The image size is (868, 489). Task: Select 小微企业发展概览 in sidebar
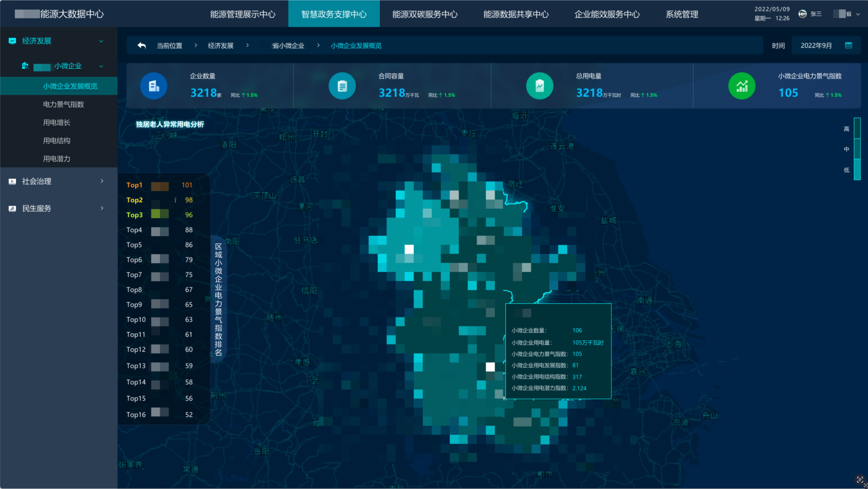(x=59, y=86)
